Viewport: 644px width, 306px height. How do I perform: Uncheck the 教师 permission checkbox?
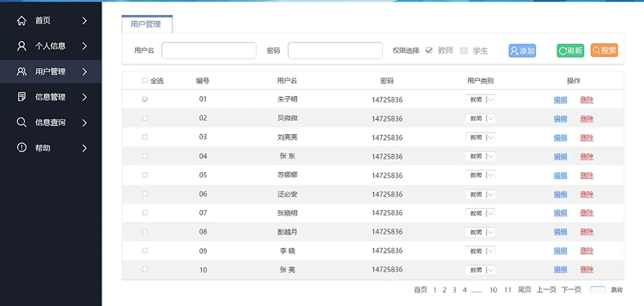[429, 51]
